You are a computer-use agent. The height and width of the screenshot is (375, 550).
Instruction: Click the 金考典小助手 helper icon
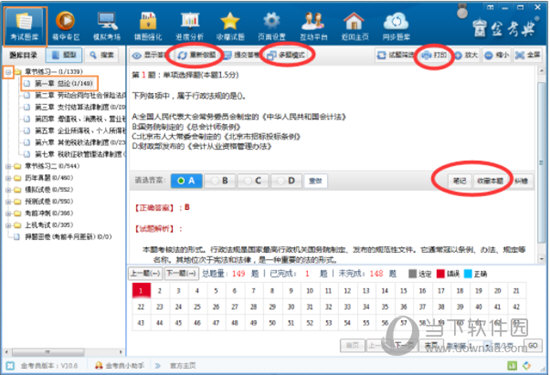pyautogui.click(x=99, y=366)
